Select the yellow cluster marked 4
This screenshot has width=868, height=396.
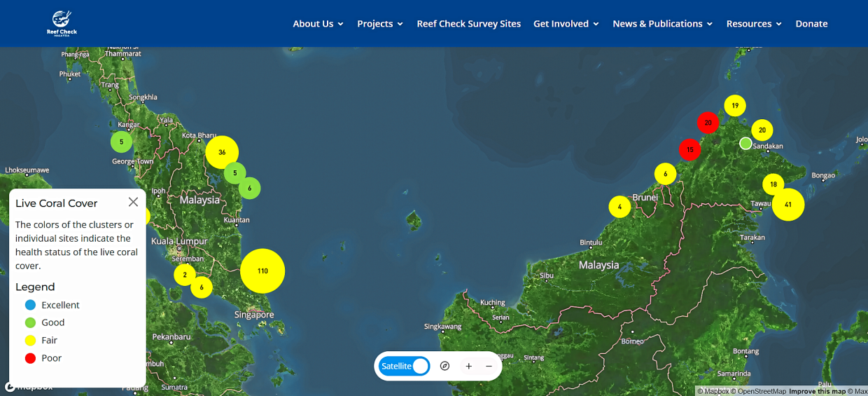pyautogui.click(x=619, y=207)
